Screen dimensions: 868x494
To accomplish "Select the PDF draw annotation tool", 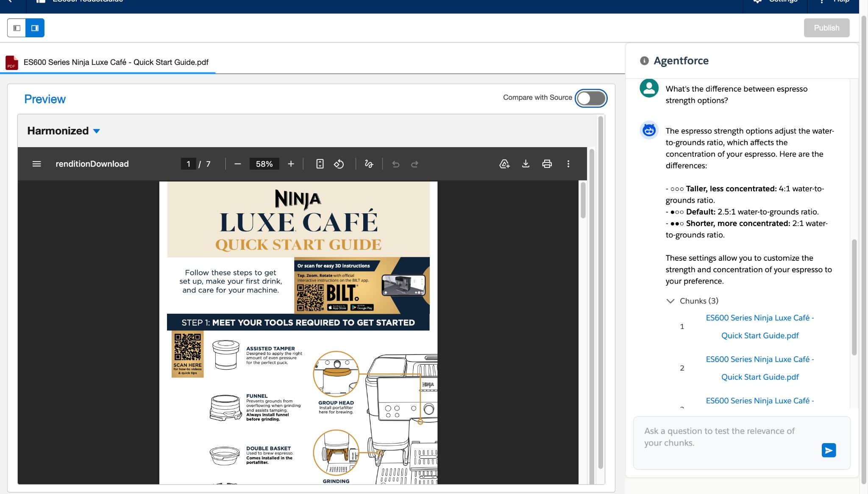I will tap(369, 164).
